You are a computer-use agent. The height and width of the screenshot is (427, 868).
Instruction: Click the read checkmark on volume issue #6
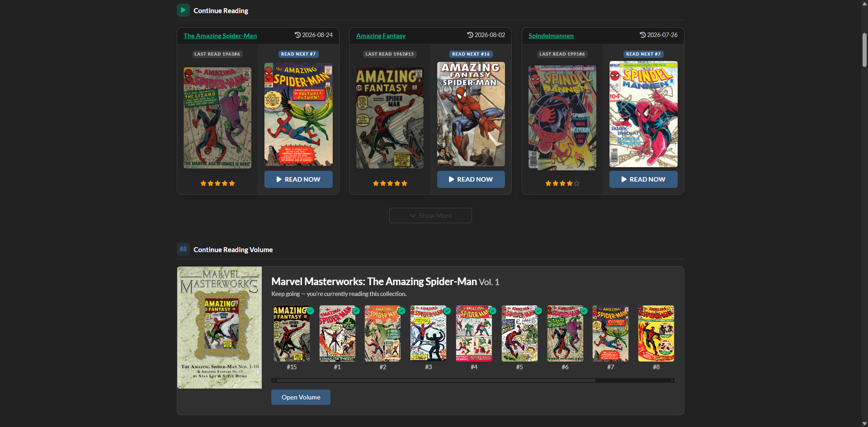pos(584,311)
